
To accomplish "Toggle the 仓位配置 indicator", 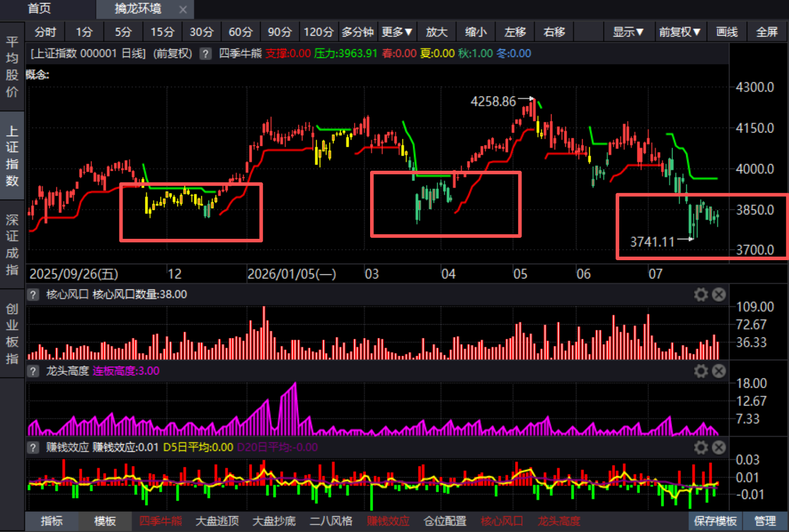I will pos(445,521).
